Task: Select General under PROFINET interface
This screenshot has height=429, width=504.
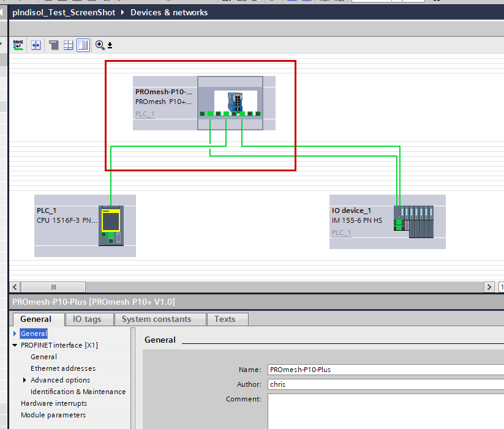Action: tap(43, 357)
